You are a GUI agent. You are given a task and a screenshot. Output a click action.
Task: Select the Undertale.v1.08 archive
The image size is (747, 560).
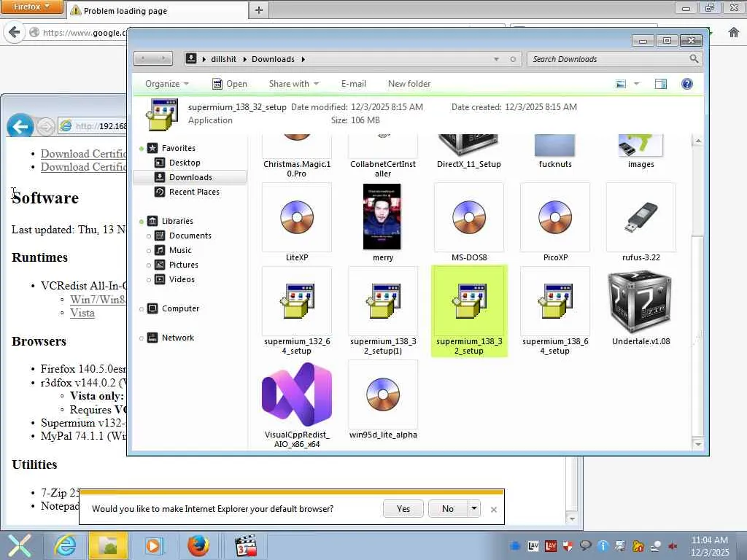tap(640, 308)
